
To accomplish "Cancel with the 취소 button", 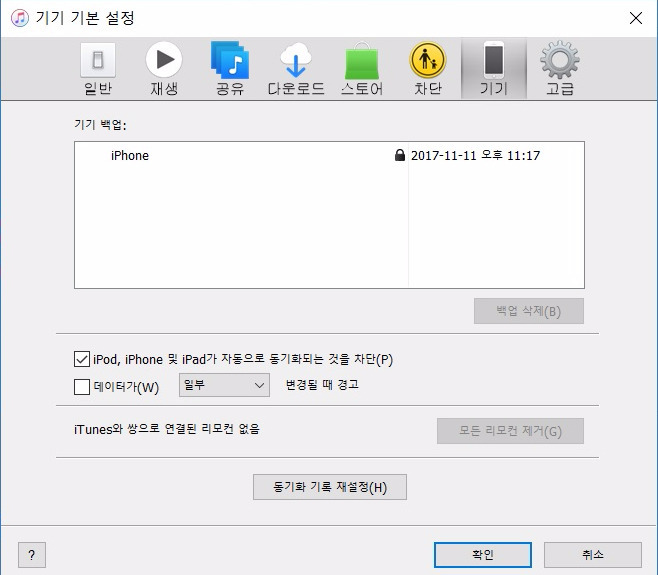I will point(593,554).
